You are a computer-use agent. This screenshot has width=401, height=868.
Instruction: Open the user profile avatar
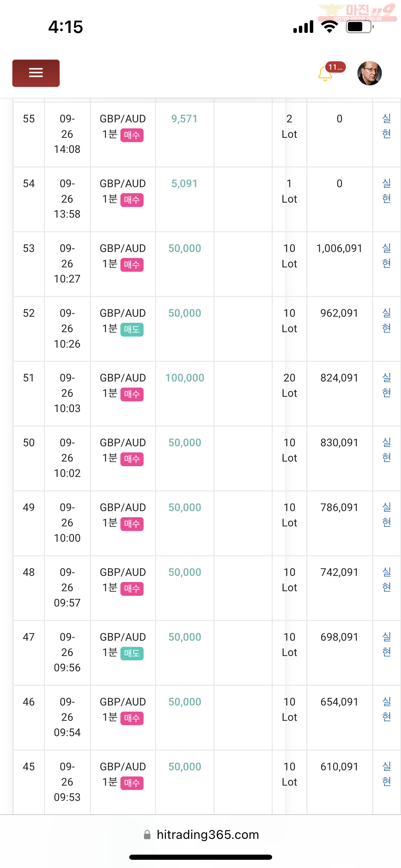point(369,73)
